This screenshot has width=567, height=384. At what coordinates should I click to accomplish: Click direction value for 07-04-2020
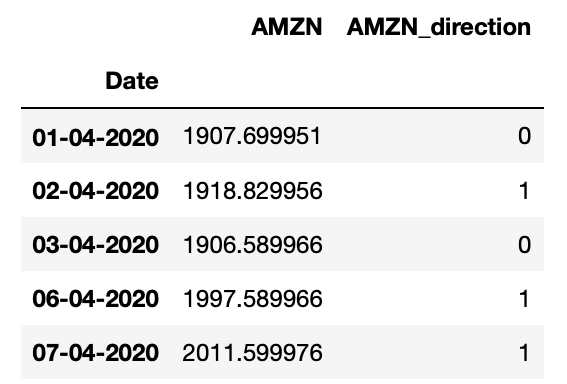point(524,353)
